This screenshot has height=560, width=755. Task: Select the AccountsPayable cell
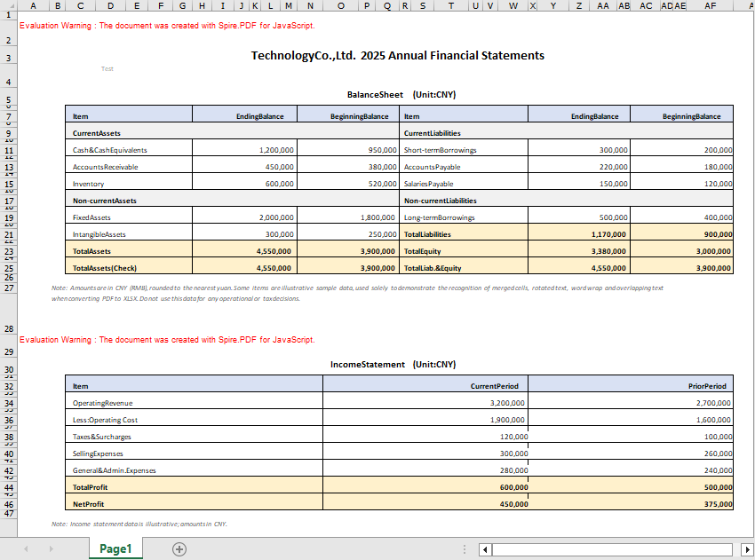coord(464,164)
